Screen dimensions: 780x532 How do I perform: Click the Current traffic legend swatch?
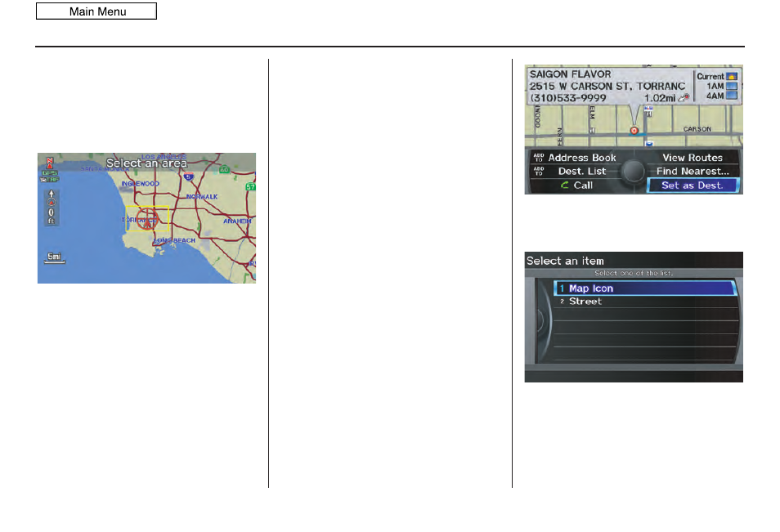point(731,77)
